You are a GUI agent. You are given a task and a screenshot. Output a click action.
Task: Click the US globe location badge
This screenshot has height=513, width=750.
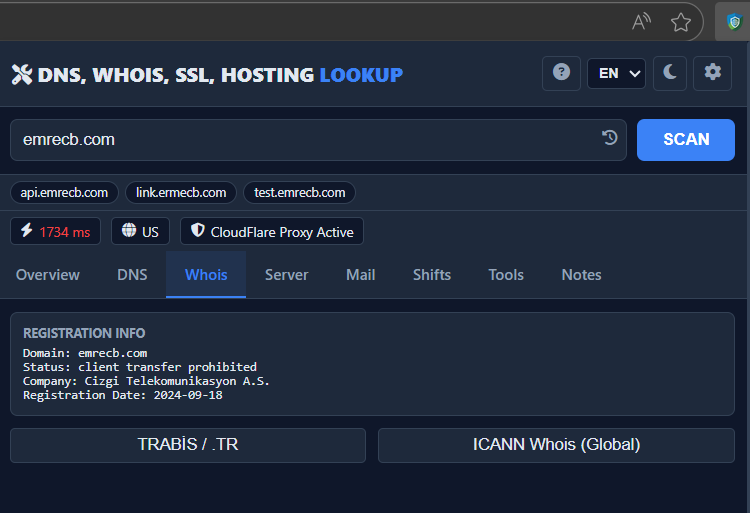140,231
